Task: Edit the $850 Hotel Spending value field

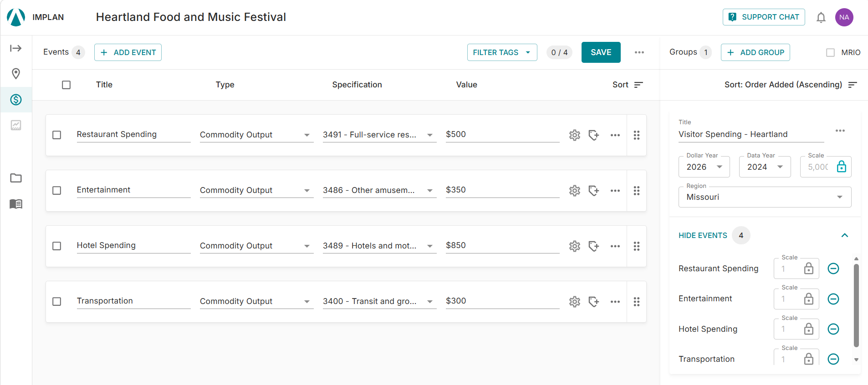Action: coord(502,246)
